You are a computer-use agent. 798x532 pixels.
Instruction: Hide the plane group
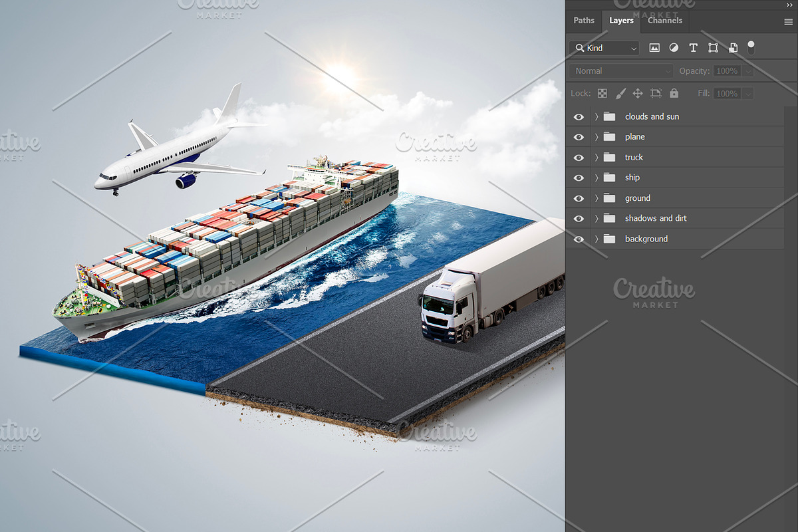(579, 137)
